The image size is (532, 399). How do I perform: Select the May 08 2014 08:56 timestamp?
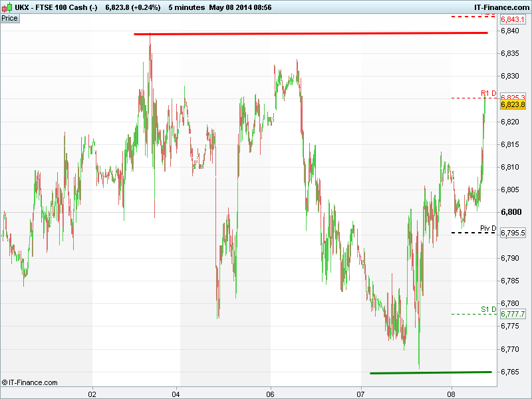[x=240, y=7]
